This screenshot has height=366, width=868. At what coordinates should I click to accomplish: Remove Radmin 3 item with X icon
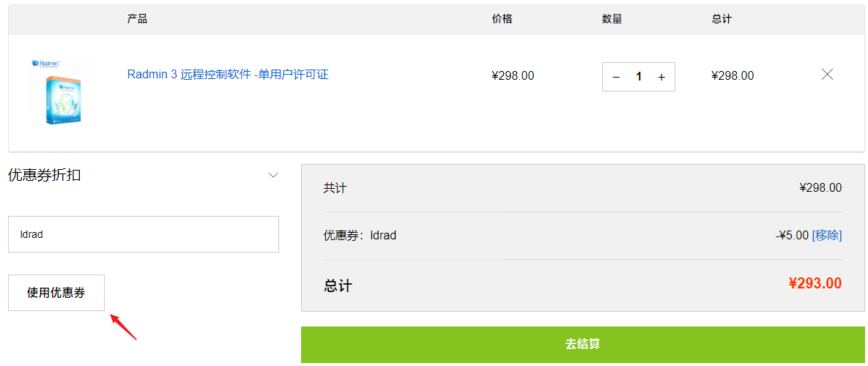coord(827,74)
